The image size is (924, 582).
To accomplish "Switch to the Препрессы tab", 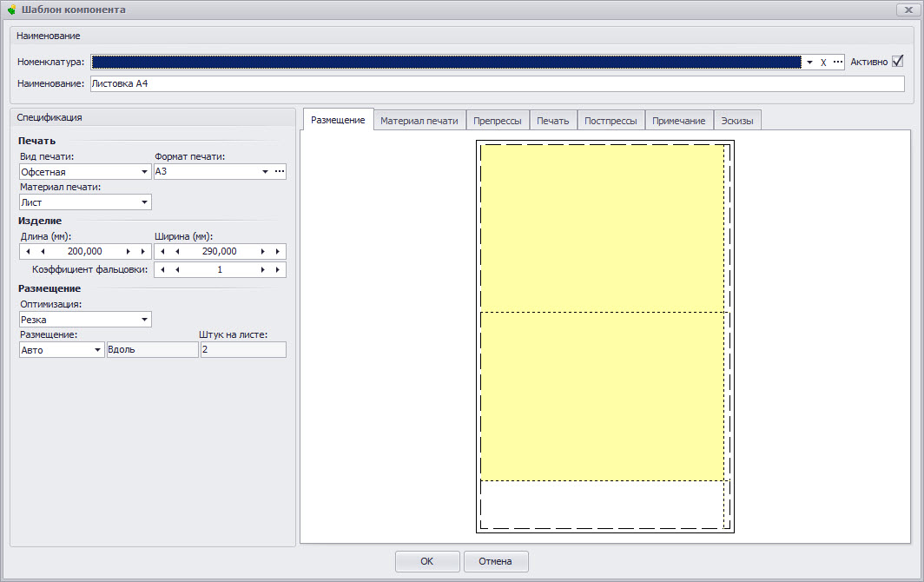I will 497,121.
